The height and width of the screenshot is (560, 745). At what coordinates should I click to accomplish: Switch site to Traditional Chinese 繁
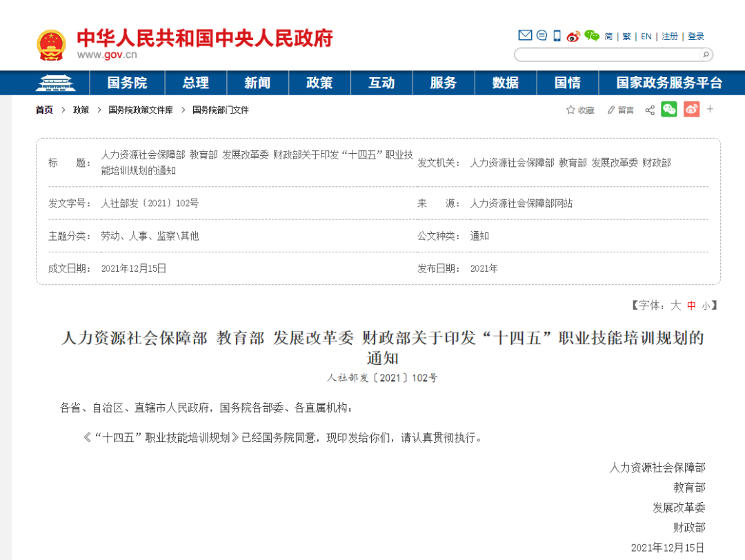(x=626, y=37)
